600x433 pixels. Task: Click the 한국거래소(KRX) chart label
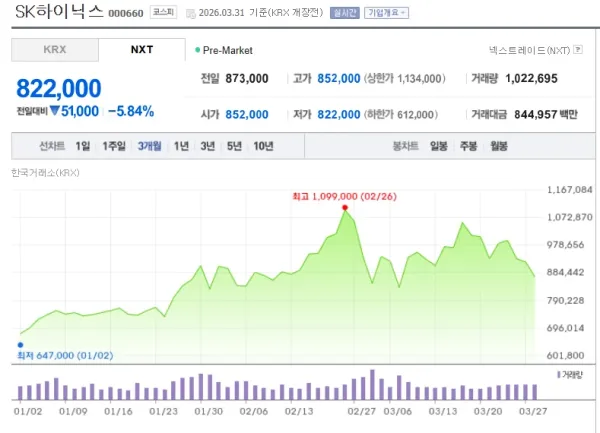(45, 173)
